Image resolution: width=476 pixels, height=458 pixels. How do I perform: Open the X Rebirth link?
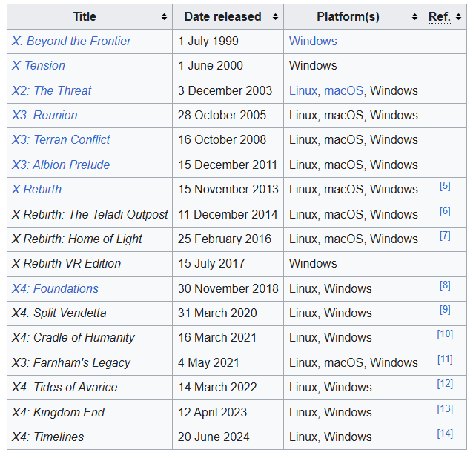(x=37, y=190)
